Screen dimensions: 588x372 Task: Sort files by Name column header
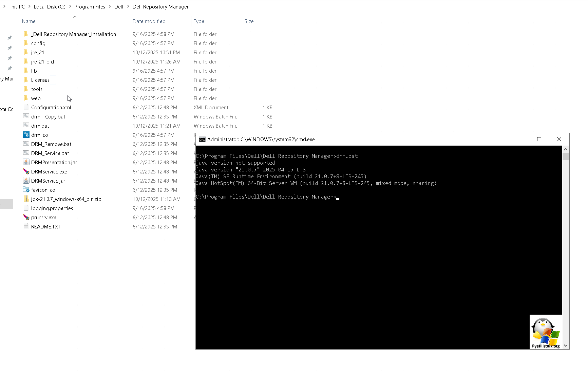click(x=29, y=21)
